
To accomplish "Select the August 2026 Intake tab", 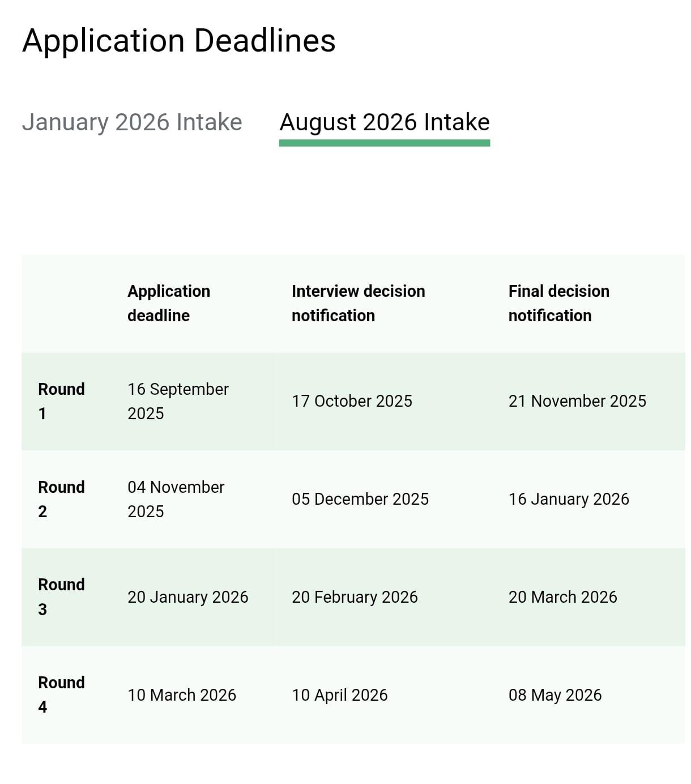I will [385, 122].
